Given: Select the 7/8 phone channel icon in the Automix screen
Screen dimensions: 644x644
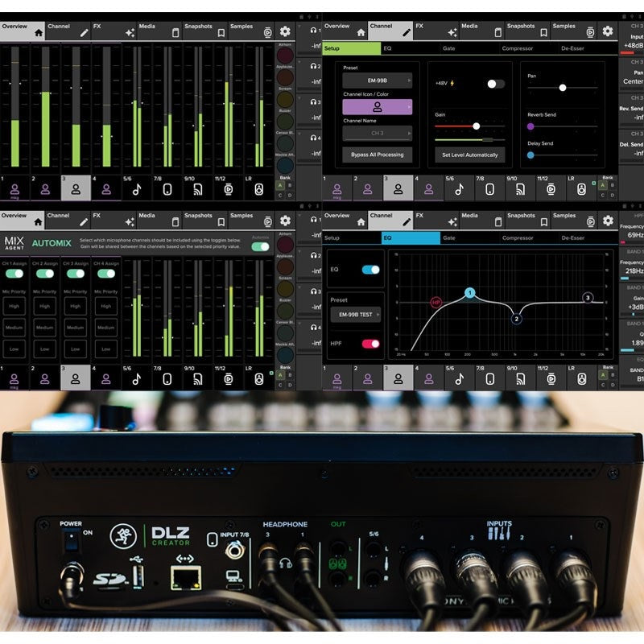Looking at the screenshot, I should (167, 378).
